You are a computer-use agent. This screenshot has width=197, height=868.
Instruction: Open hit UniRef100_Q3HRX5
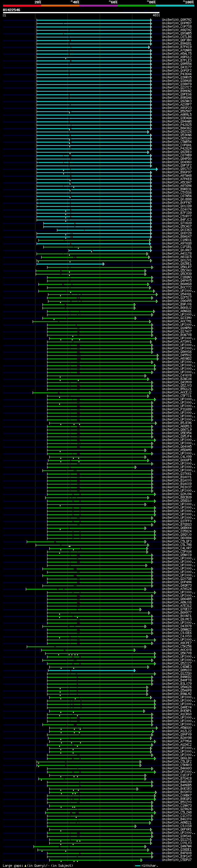point(177,77)
